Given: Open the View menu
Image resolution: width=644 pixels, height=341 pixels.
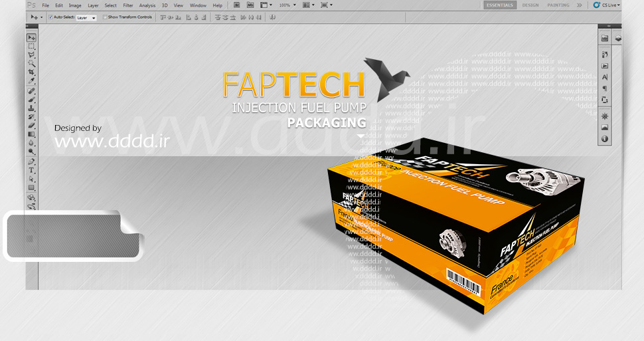Looking at the screenshot, I should [x=179, y=5].
